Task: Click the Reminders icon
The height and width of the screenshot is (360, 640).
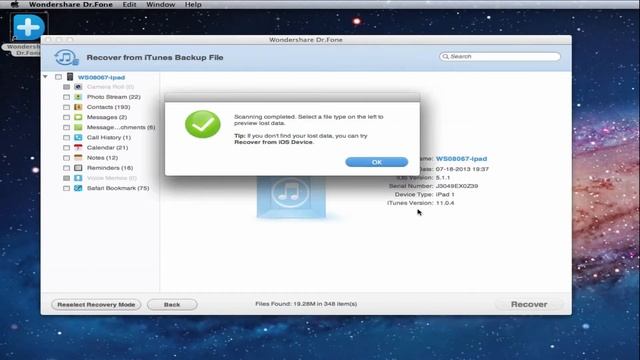Action: (78, 168)
